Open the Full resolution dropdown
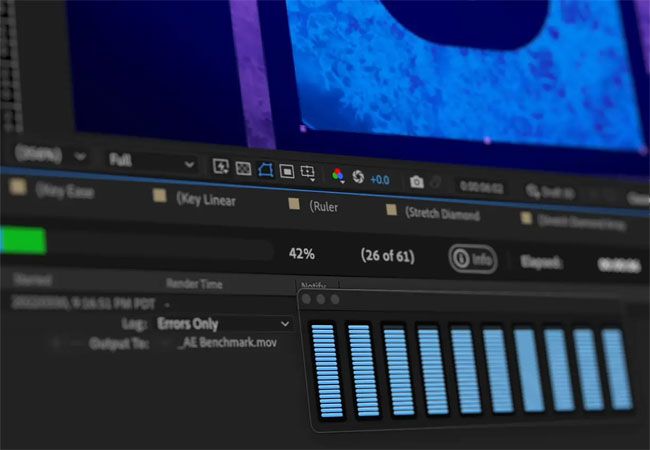This screenshot has width=650, height=450. pos(151,161)
